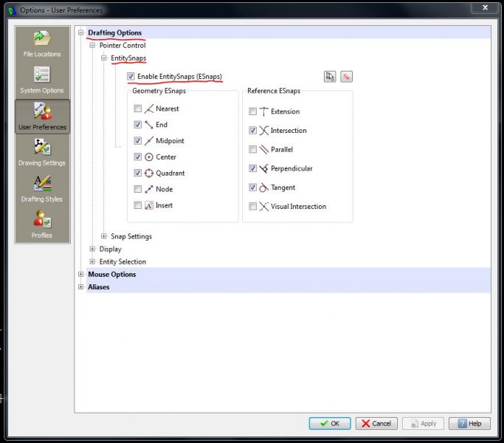Click the End snap icon
504x443 pixels.
pos(149,125)
